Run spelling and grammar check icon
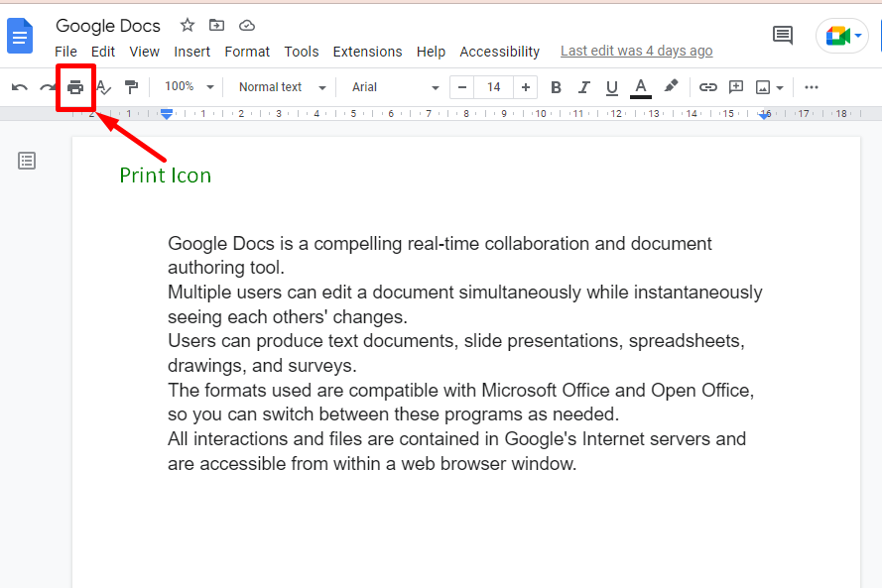The width and height of the screenshot is (882, 588). (x=103, y=87)
